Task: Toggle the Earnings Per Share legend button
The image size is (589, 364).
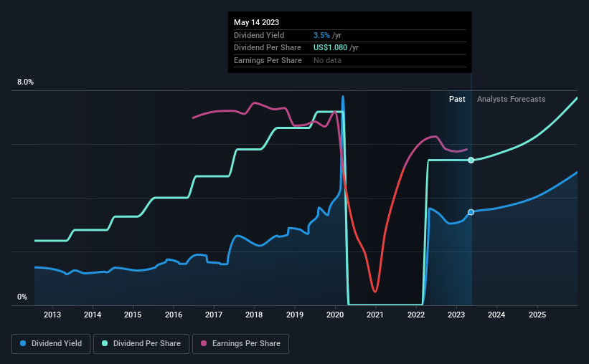Action: point(240,344)
